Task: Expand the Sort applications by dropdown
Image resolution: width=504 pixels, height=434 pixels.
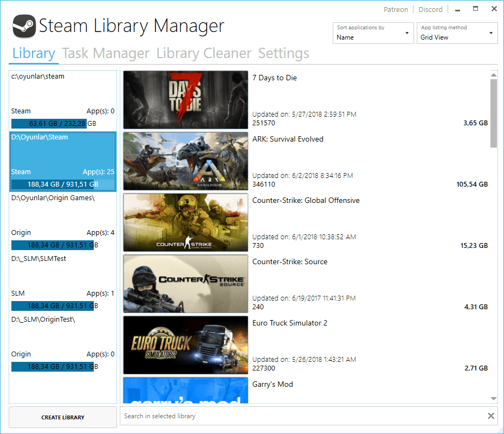Action: (373, 33)
